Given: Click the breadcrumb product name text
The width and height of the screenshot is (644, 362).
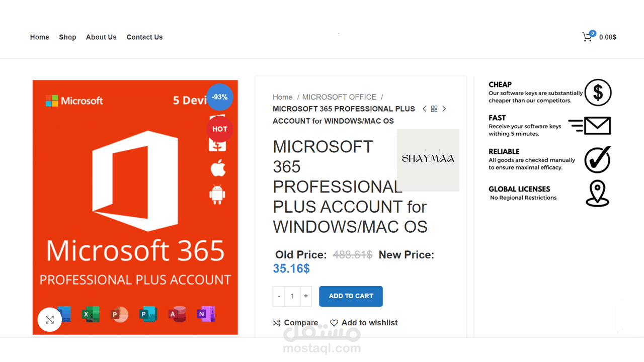Looking at the screenshot, I should click(344, 115).
